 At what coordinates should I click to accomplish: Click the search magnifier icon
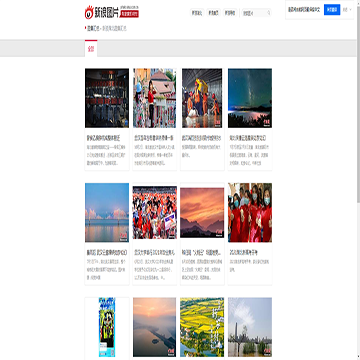[x=269, y=13]
